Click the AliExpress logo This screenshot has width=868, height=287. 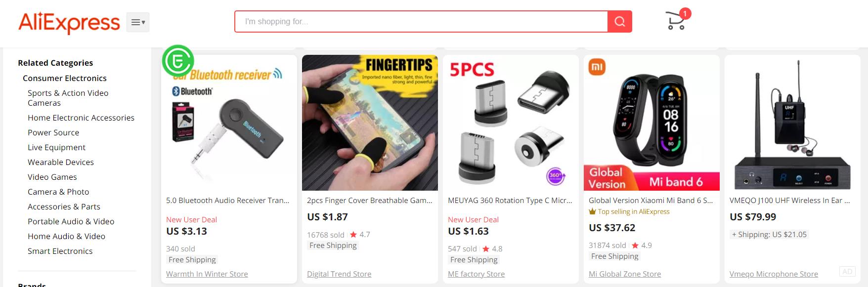[x=69, y=23]
